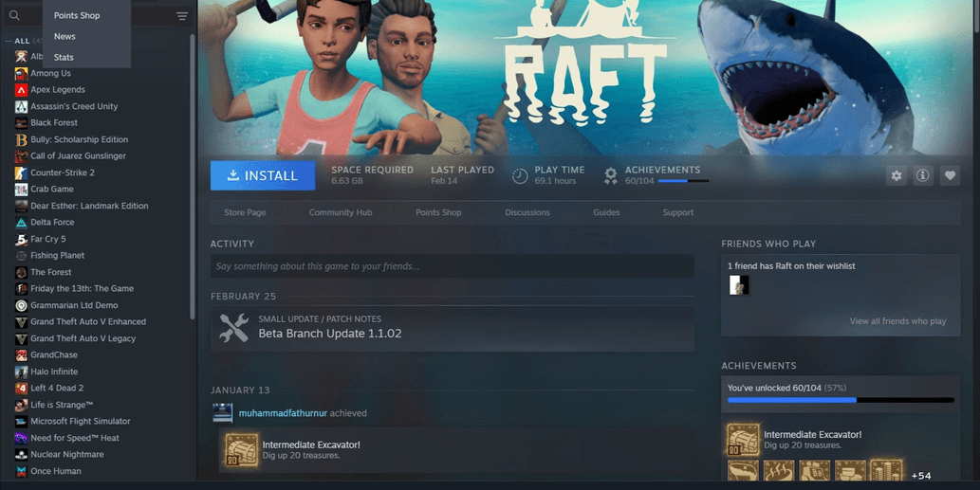Click the Crab Game icon
Image resolution: width=980 pixels, height=490 pixels.
(21, 190)
